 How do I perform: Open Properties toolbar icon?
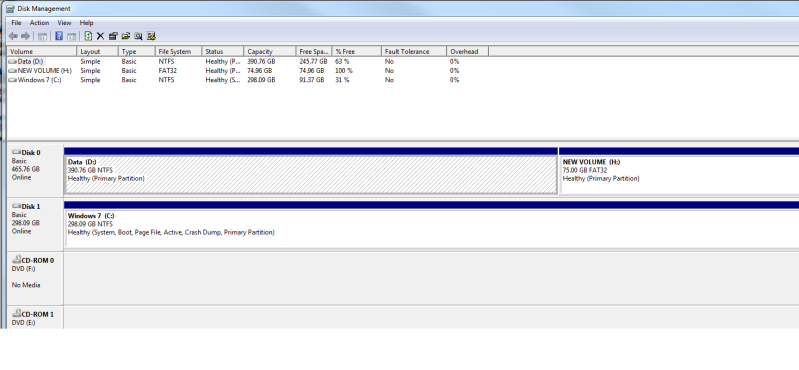pos(113,36)
